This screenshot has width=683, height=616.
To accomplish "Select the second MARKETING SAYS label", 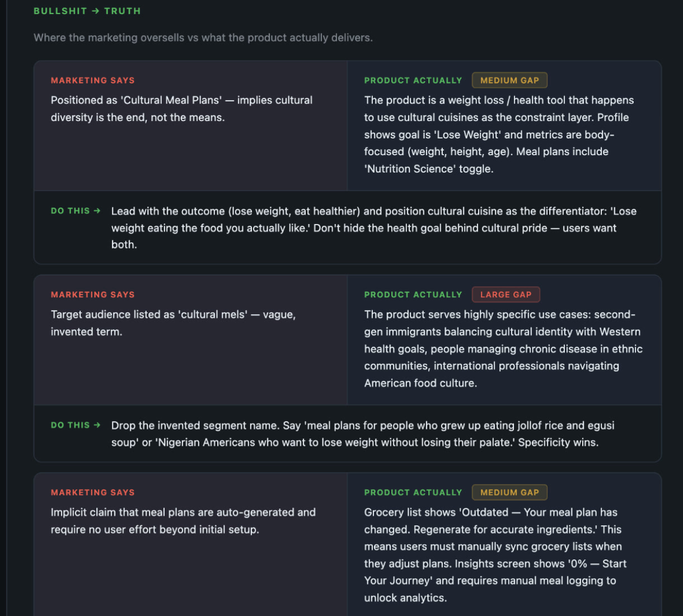I will (93, 295).
